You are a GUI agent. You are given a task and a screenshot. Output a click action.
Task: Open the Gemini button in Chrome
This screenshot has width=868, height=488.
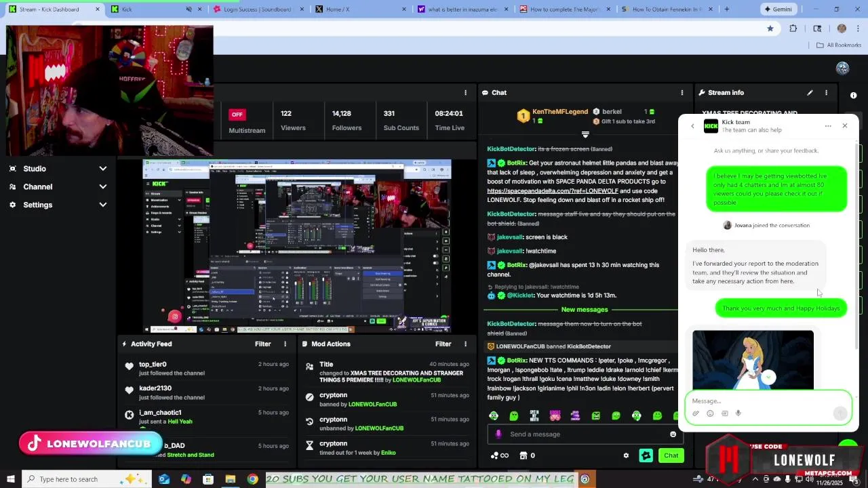coord(778,9)
